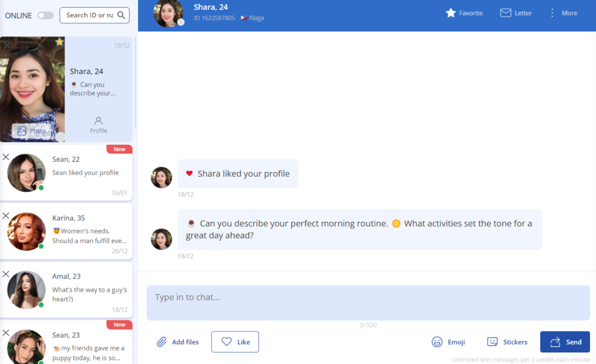Click Add files paperclip attachment

pos(178,342)
